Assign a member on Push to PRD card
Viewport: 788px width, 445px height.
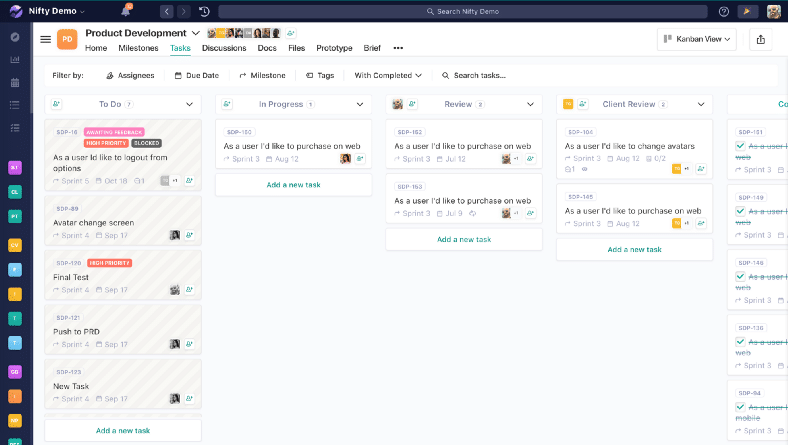point(189,344)
